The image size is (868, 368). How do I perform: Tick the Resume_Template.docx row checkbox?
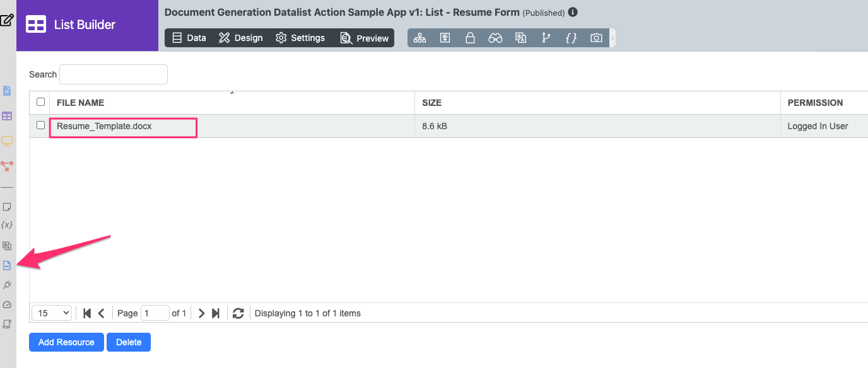pos(40,125)
